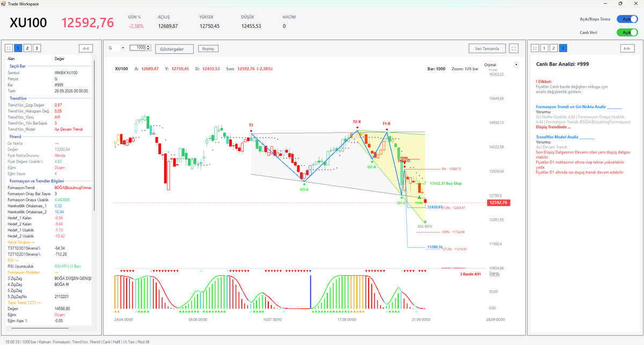
Task: Select the Hedef_1 Kalan row
Action: point(49,218)
